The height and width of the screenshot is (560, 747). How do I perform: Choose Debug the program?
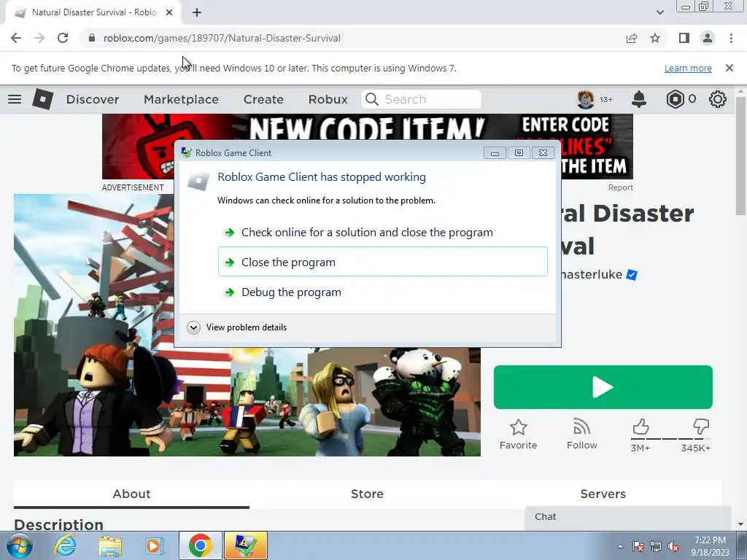(x=382, y=292)
